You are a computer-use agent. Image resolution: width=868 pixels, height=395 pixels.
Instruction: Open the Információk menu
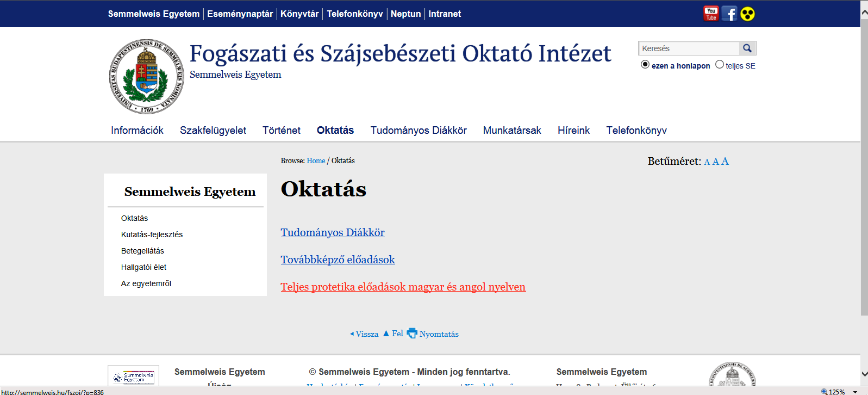pyautogui.click(x=137, y=131)
